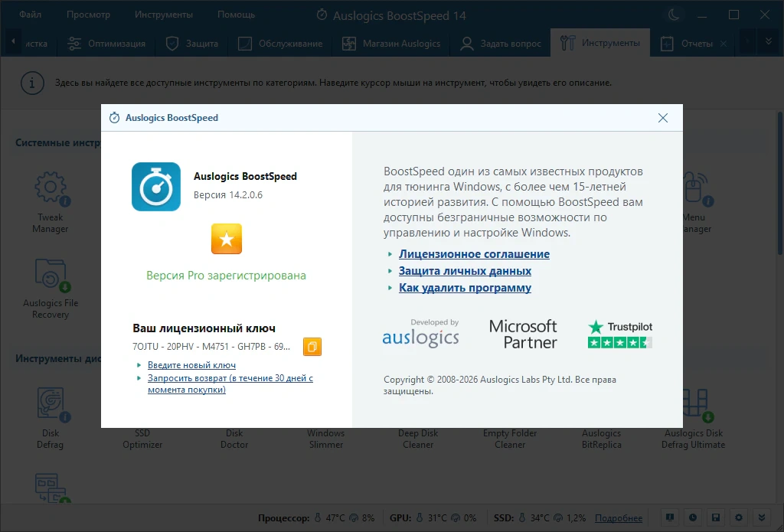Copy the license key with the orange button
Viewport: 784px width, 532px height.
click(312, 347)
